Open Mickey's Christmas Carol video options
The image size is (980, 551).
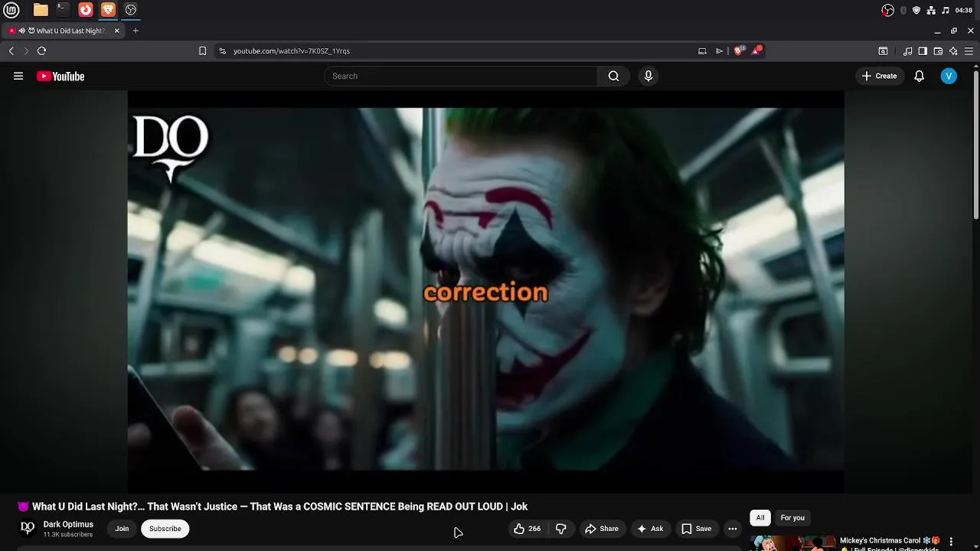click(x=951, y=541)
